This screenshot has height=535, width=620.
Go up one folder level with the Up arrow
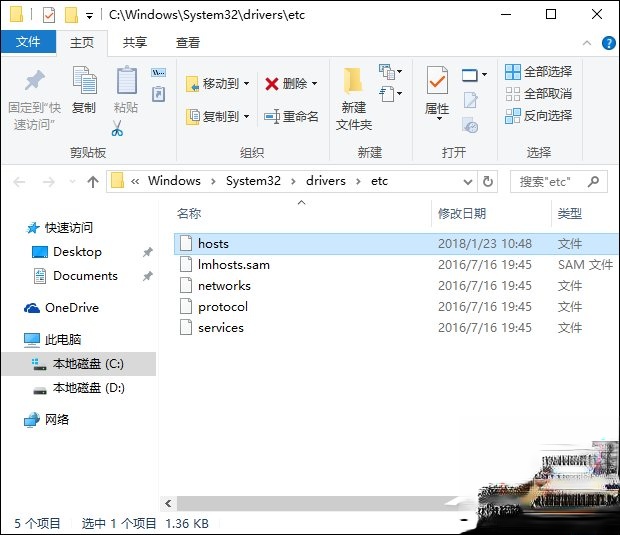[x=93, y=182]
